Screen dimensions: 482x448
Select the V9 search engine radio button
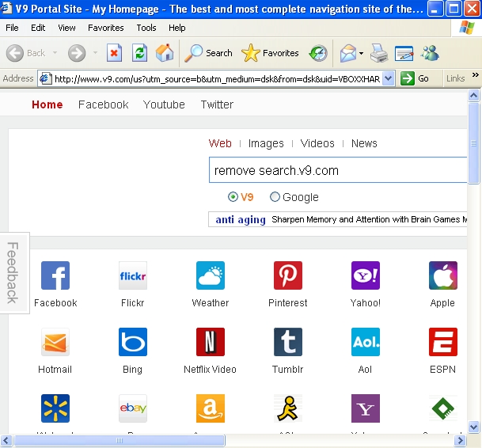[x=233, y=197]
